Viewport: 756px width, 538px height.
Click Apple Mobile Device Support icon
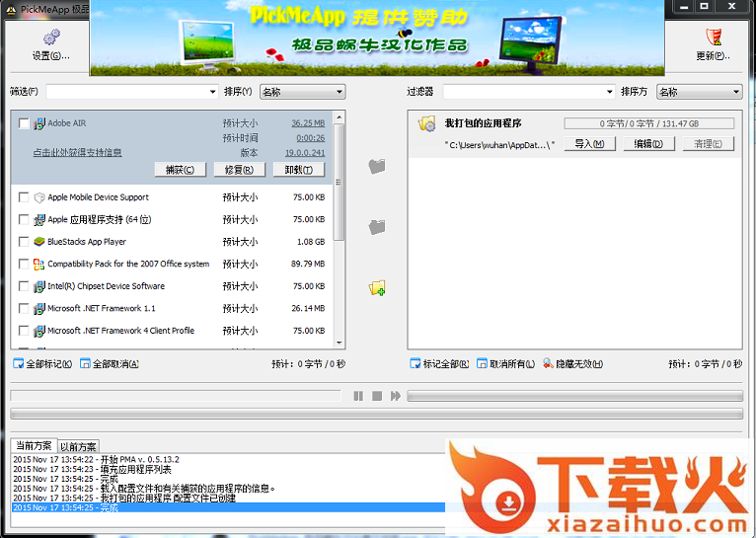[39, 197]
